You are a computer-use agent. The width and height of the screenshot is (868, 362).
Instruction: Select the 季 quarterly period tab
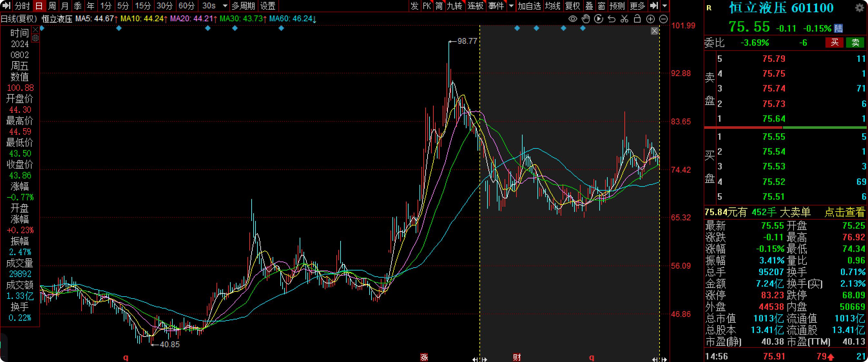pos(78,6)
